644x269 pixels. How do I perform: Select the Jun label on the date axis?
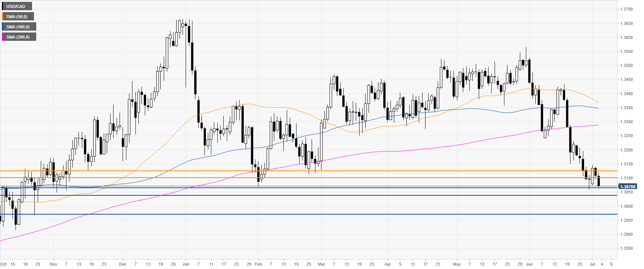tap(529, 264)
